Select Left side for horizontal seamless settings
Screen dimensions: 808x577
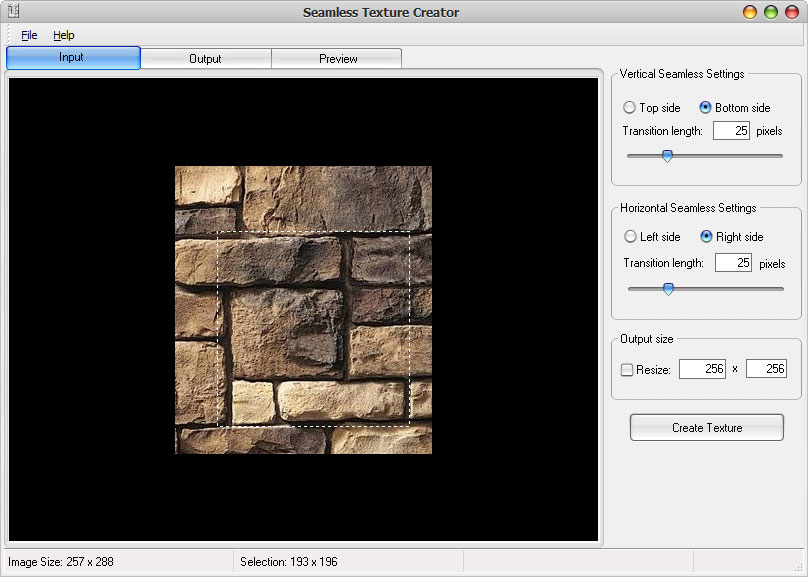629,236
